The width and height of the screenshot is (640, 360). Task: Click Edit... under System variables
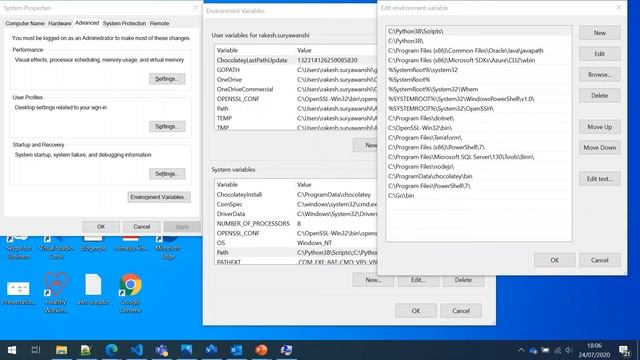pos(418,280)
